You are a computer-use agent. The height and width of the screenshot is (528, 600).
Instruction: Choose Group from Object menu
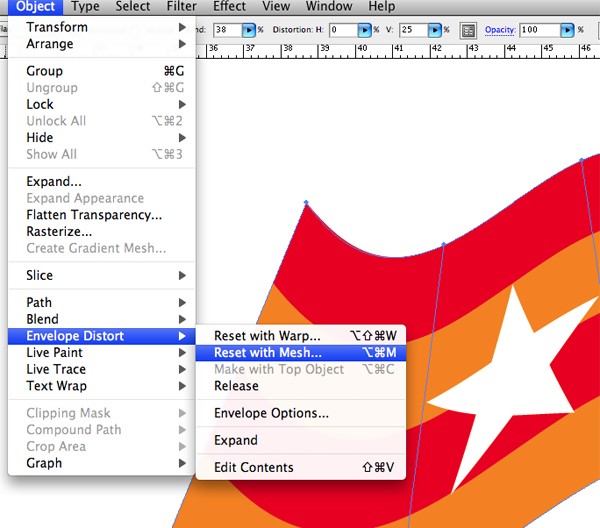click(102, 71)
